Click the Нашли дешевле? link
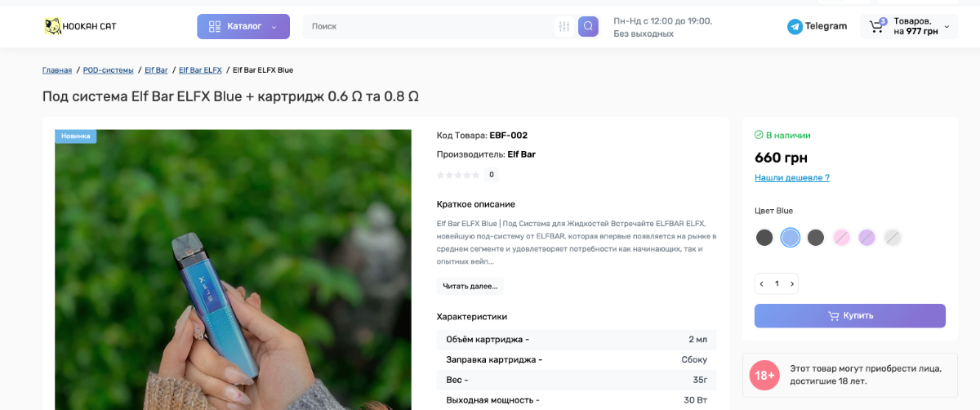Screen dimensions: 980x410 (x=792, y=178)
